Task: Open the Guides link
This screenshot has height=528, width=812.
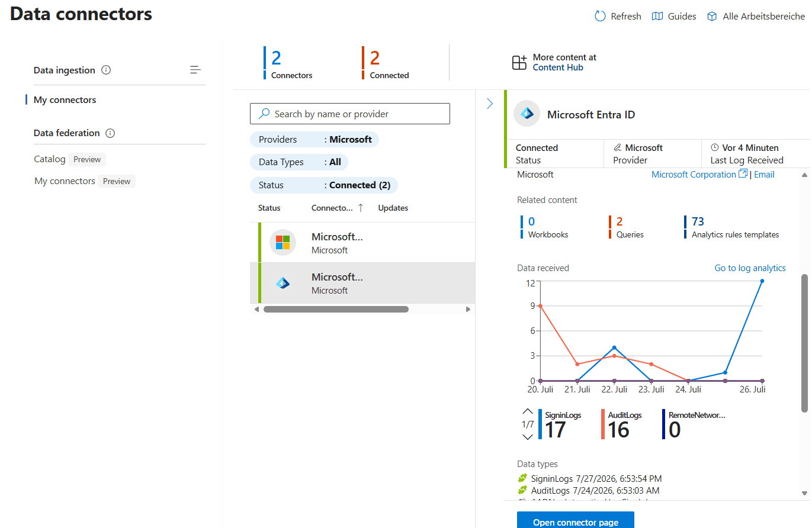Action: (x=674, y=16)
